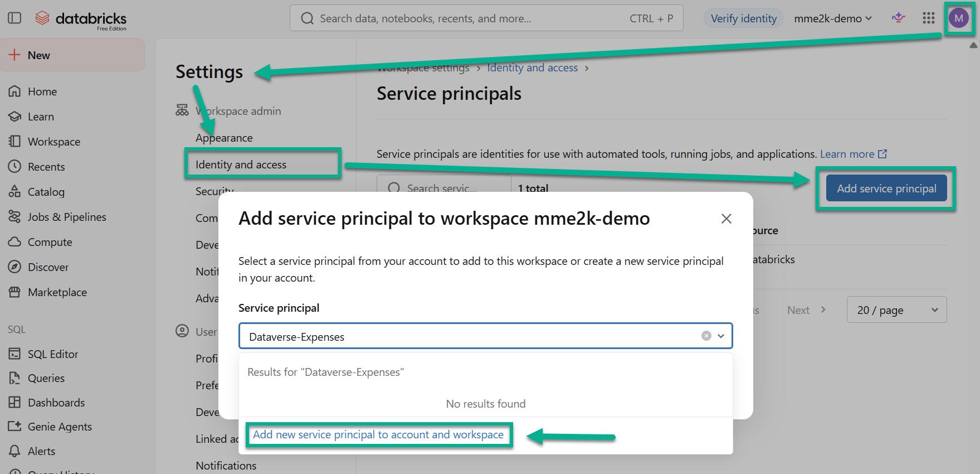Open the 20 / page size dropdown
The width and height of the screenshot is (980, 474).
896,310
